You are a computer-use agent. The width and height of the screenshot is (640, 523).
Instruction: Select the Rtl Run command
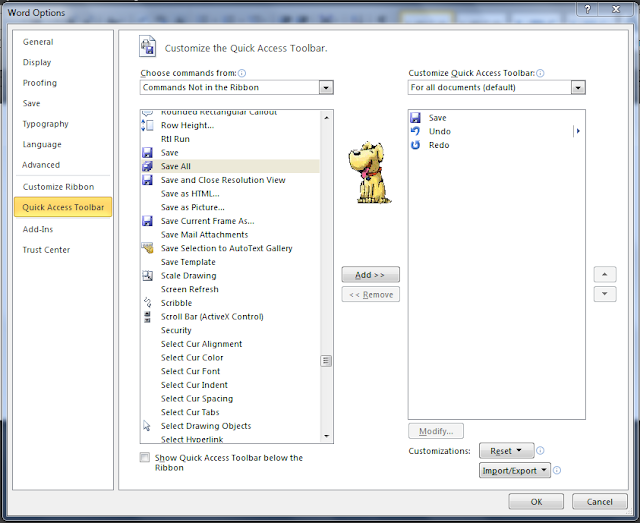230,139
